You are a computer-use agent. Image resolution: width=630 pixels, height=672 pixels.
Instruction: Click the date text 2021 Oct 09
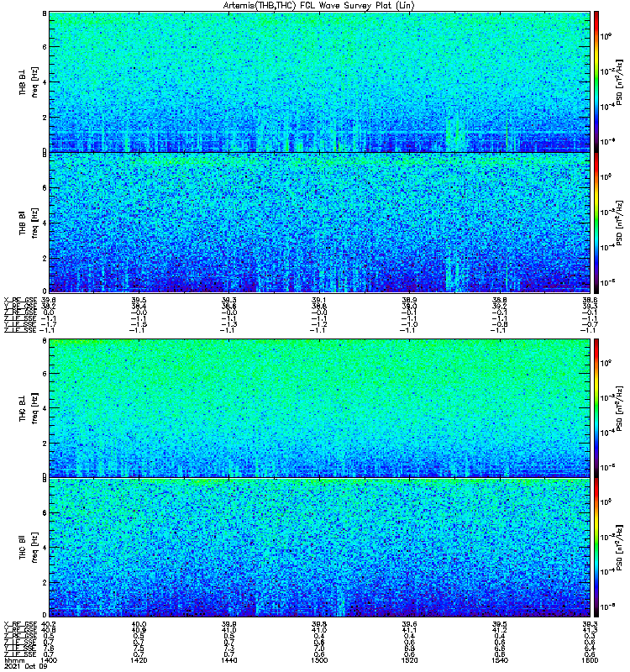coord(26,666)
